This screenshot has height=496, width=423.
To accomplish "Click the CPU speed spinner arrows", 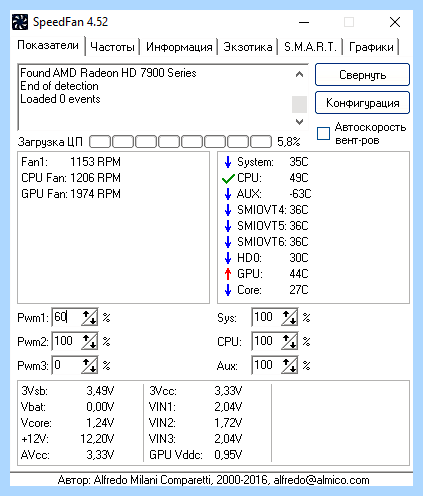I will pyautogui.click(x=289, y=341).
